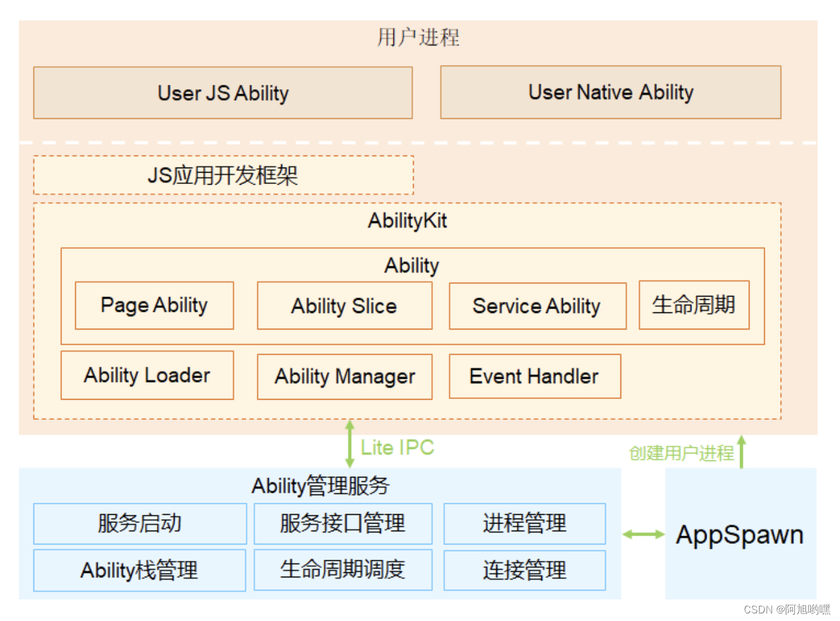Click the User Native Ability box

[x=610, y=92]
